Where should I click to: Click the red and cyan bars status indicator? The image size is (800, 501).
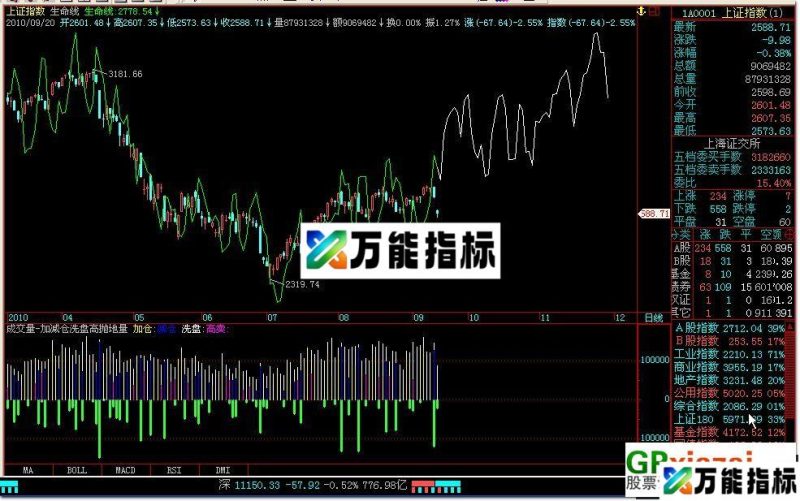436,486
